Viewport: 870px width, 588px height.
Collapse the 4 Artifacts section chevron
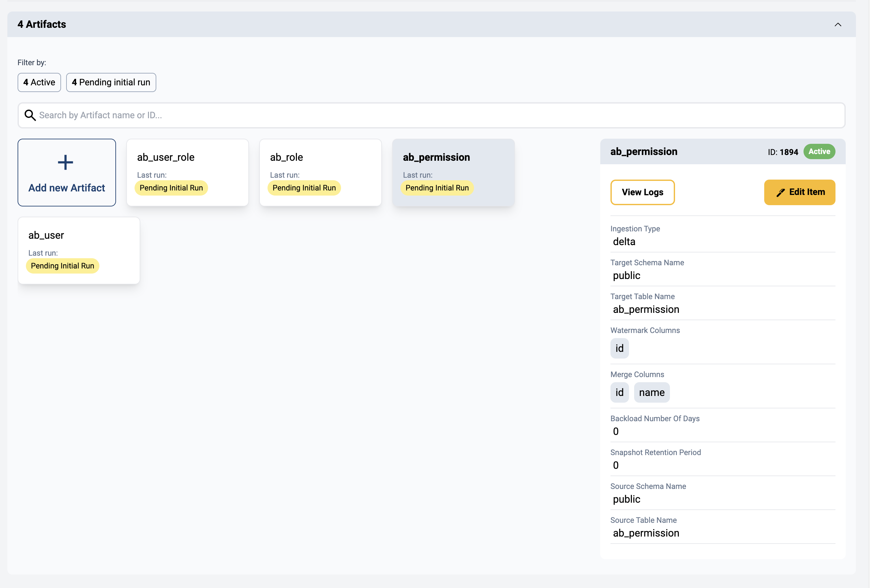(x=838, y=25)
